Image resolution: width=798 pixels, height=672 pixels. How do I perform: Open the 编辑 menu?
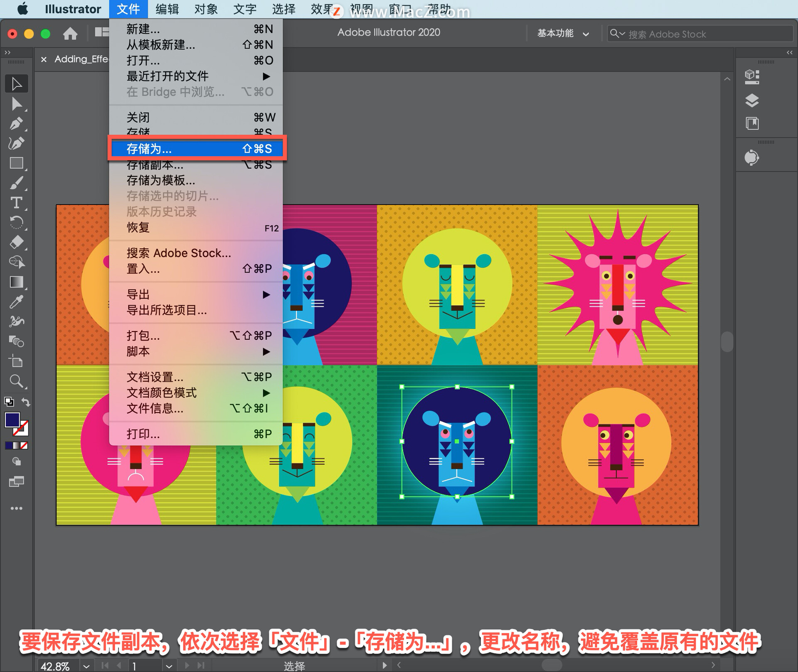point(167,9)
